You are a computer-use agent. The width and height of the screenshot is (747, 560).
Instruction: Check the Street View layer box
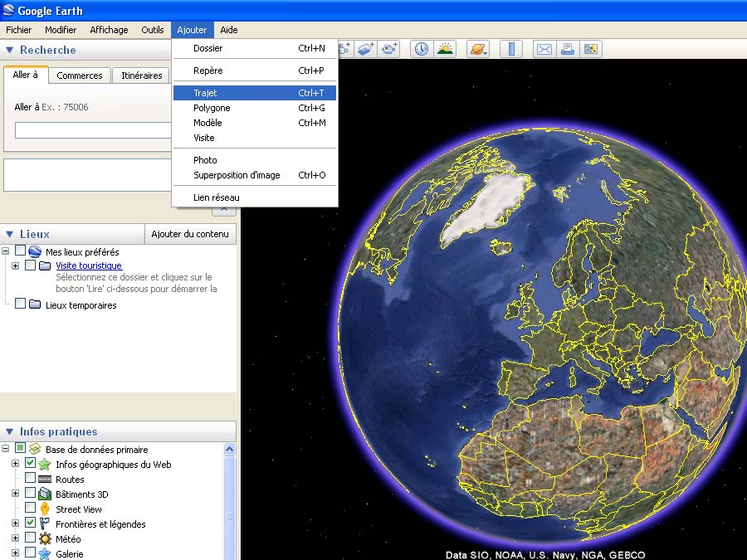(31, 509)
